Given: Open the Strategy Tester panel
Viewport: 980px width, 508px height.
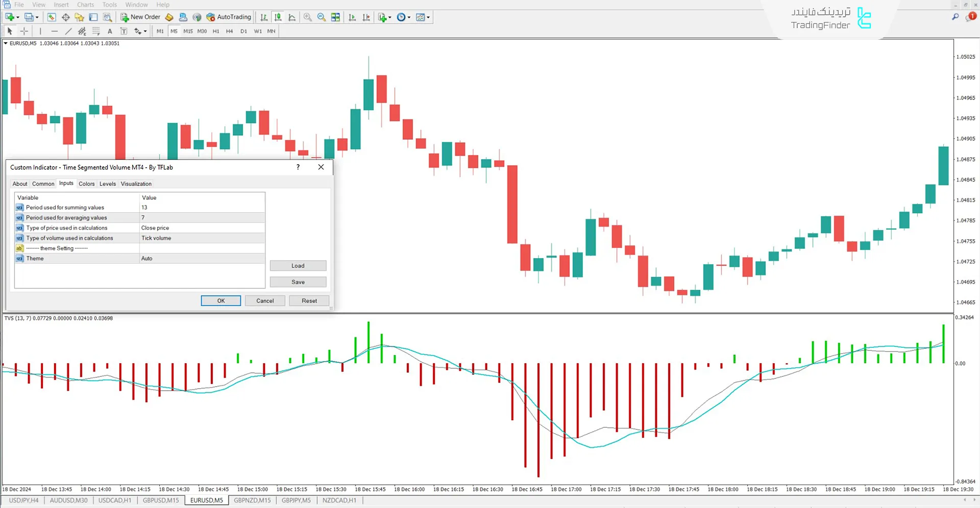Looking at the screenshot, I should tap(107, 17).
